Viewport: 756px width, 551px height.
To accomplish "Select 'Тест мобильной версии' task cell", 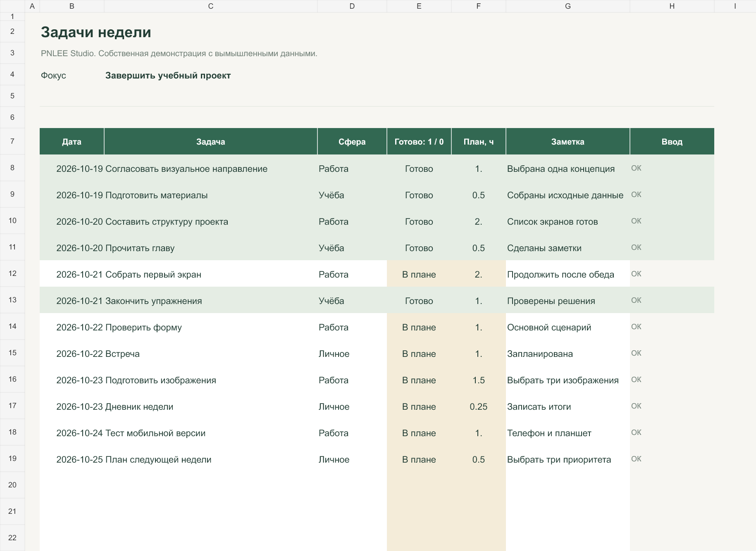I will pyautogui.click(x=210, y=433).
